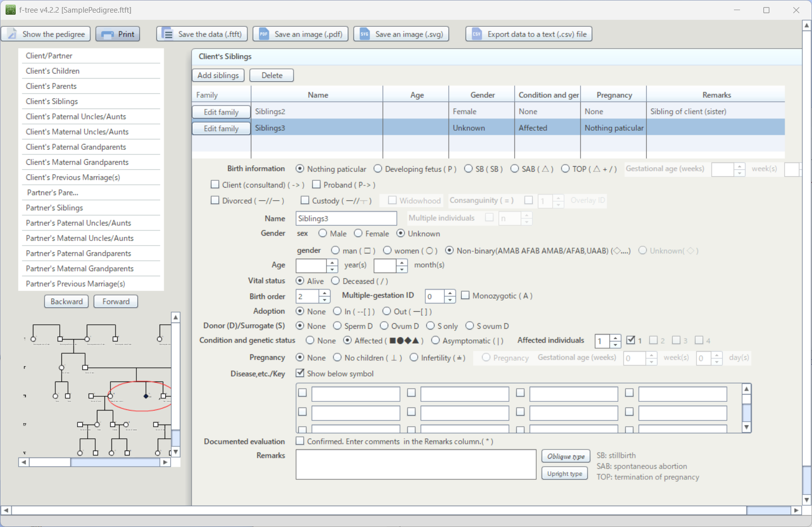This screenshot has height=527, width=812.
Task: Click the f-tree icon in the title bar
Action: (11, 9)
